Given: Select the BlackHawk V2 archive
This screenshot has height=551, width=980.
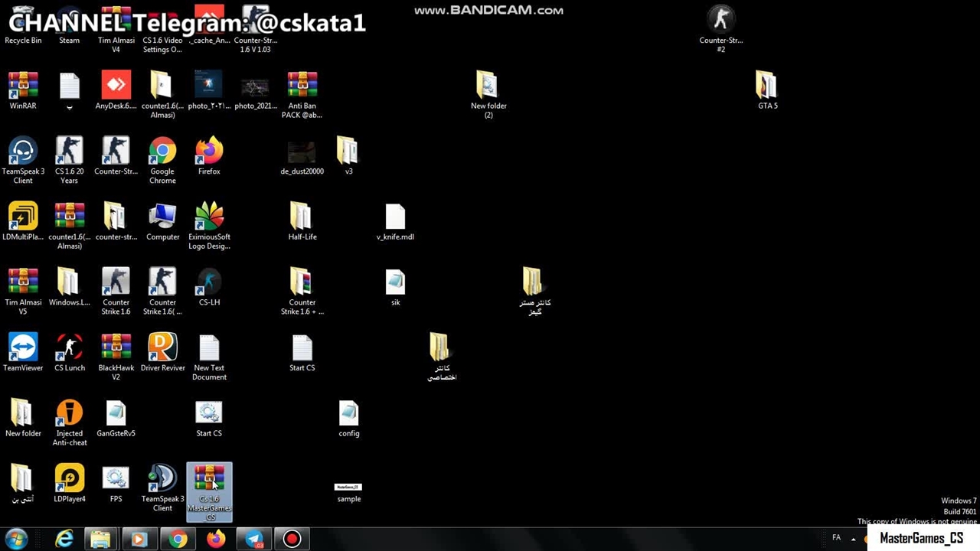Looking at the screenshot, I should point(116,349).
